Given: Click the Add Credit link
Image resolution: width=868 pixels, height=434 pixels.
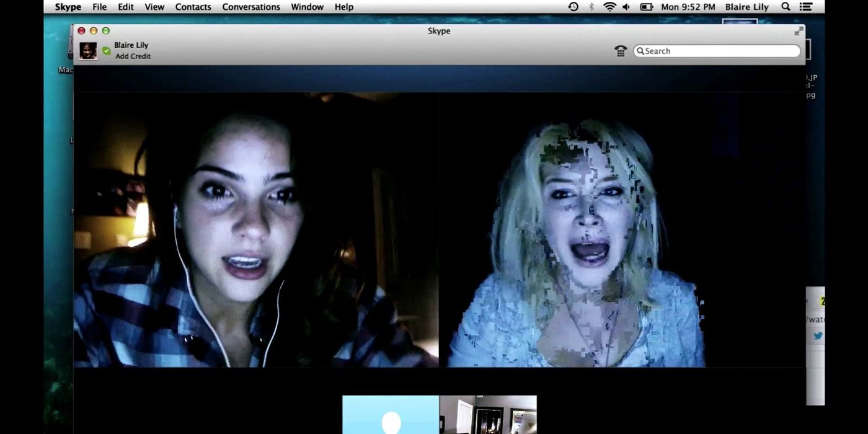Looking at the screenshot, I should 133,56.
